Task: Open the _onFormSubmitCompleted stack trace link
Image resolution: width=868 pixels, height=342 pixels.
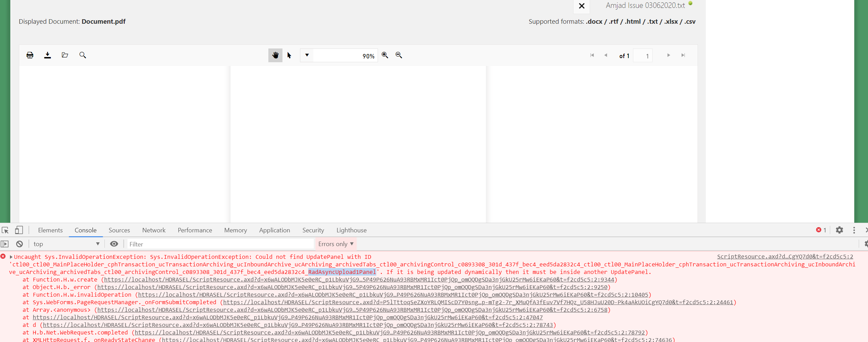Action: click(x=478, y=302)
